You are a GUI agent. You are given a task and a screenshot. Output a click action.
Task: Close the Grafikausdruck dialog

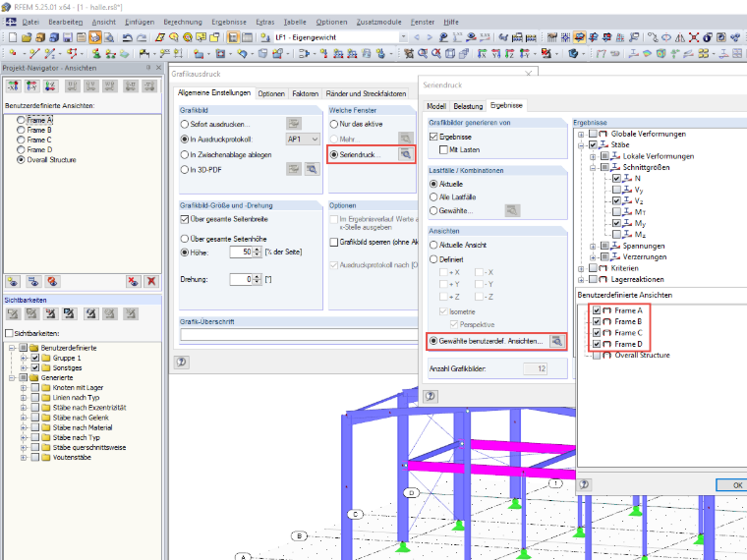[529, 74]
